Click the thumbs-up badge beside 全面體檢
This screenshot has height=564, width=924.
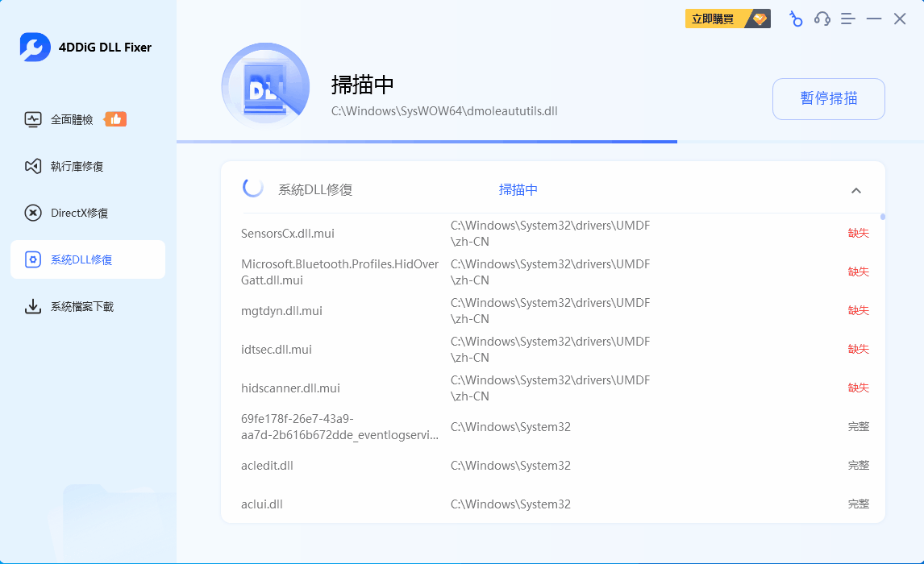pos(115,119)
